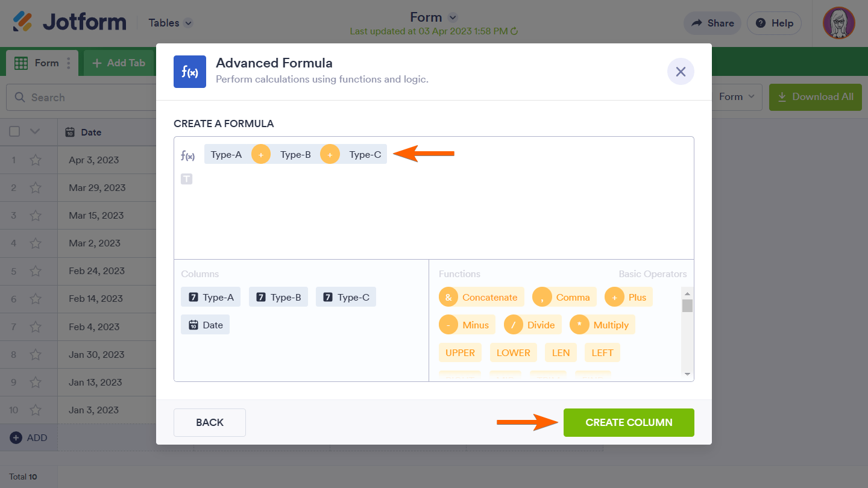The width and height of the screenshot is (868, 488).
Task: Click Add Tab
Action: point(118,63)
